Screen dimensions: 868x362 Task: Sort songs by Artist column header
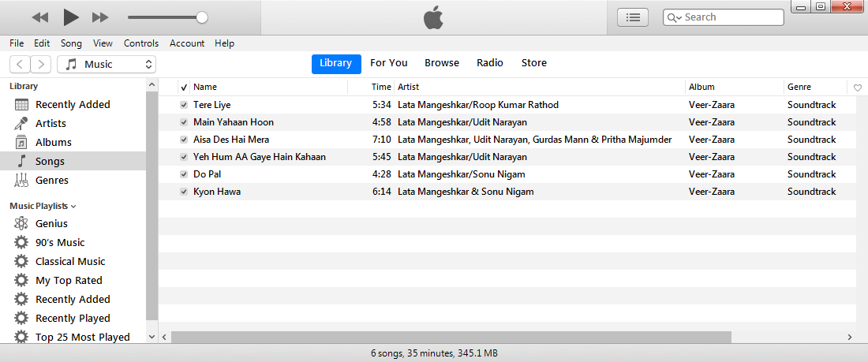pyautogui.click(x=409, y=87)
